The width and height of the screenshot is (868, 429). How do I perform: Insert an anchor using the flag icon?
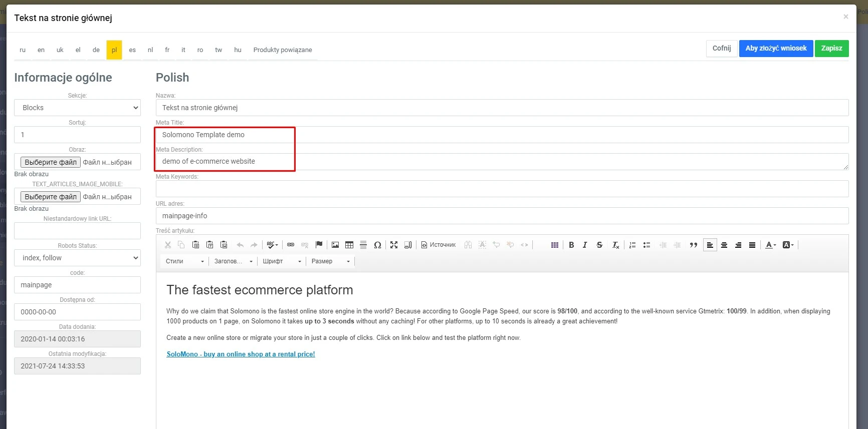pos(319,245)
